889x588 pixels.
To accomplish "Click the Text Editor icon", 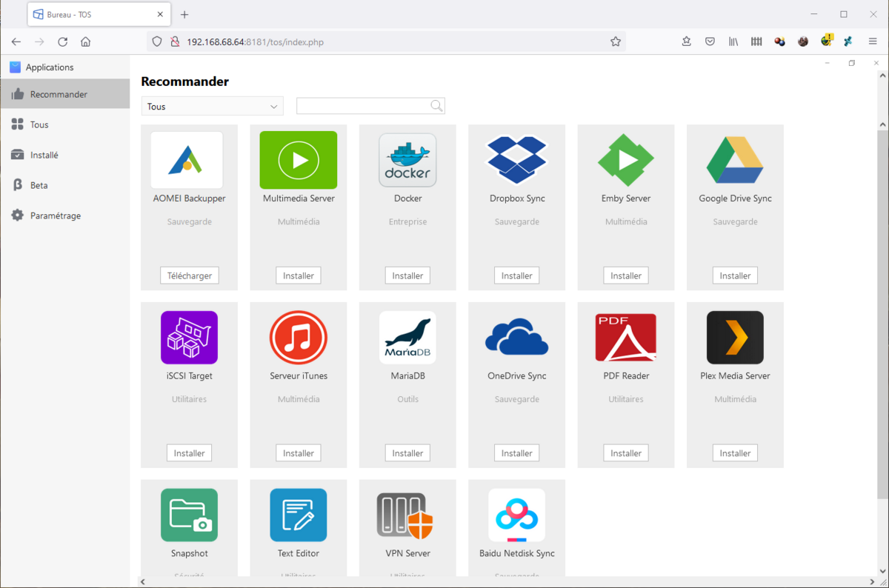I will click(299, 515).
